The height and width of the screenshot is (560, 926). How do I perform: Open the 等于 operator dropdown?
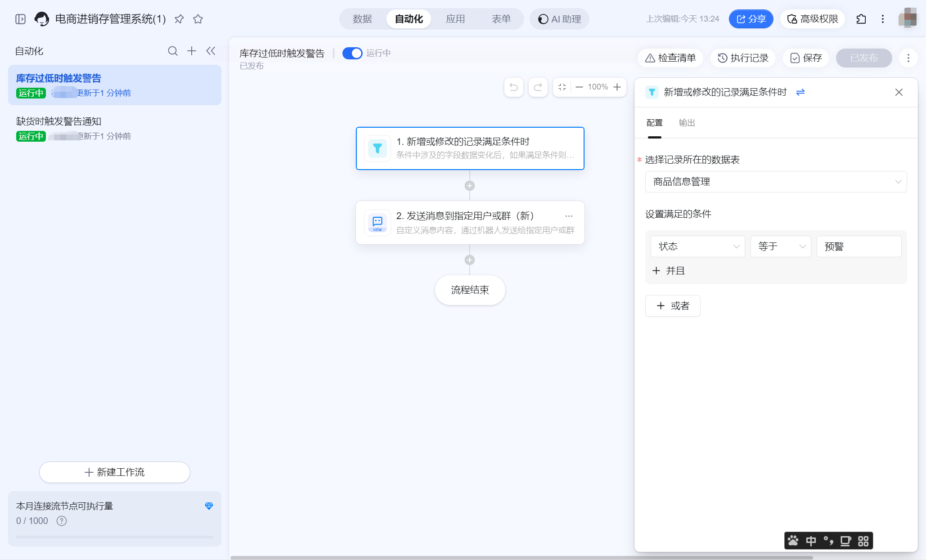click(x=781, y=246)
